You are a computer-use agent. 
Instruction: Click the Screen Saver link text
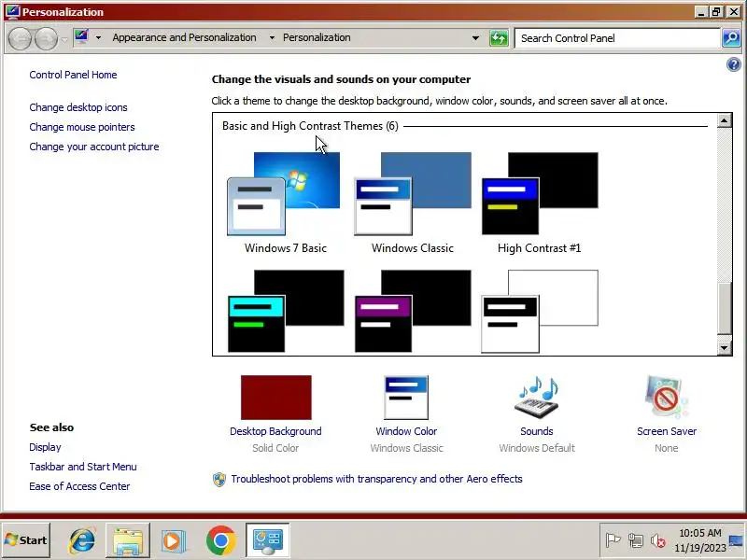[x=667, y=431]
